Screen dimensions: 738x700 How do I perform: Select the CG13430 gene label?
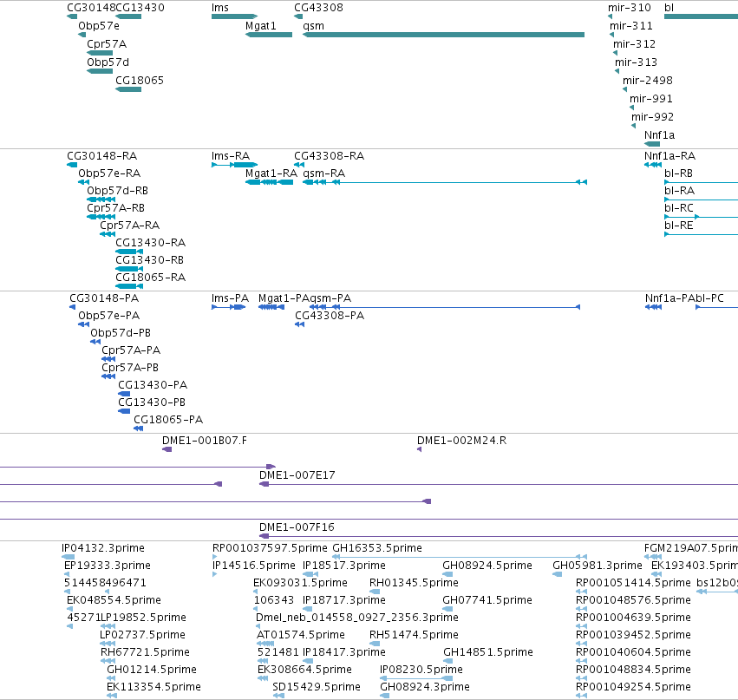click(x=140, y=8)
